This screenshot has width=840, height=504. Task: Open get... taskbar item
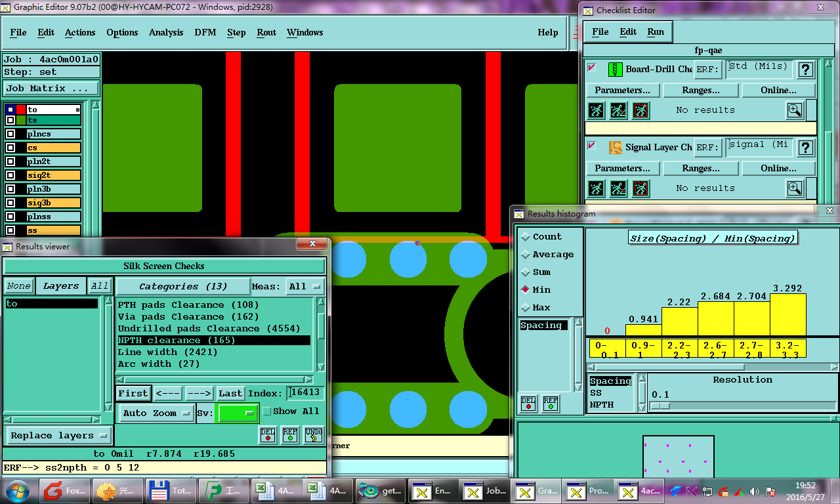click(381, 490)
